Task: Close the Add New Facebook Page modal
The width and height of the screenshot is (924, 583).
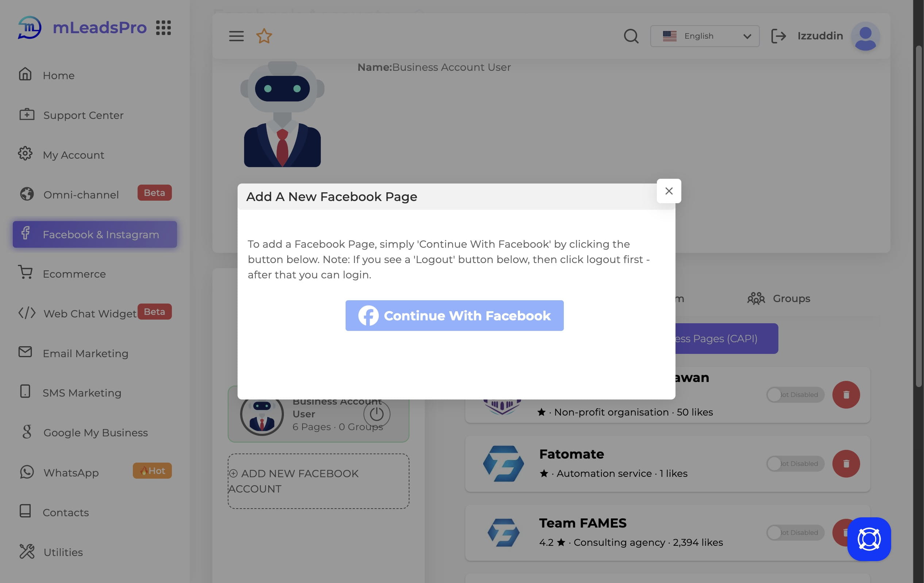Action: tap(669, 191)
